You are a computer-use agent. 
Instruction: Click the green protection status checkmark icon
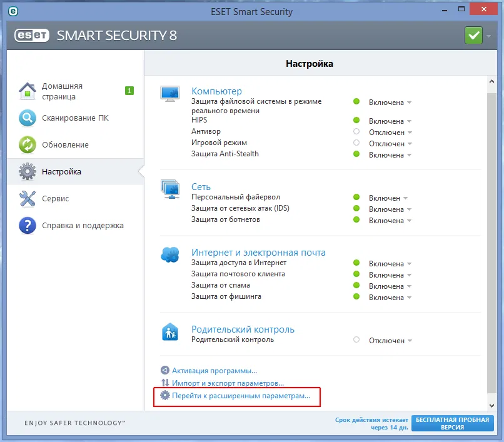point(473,36)
